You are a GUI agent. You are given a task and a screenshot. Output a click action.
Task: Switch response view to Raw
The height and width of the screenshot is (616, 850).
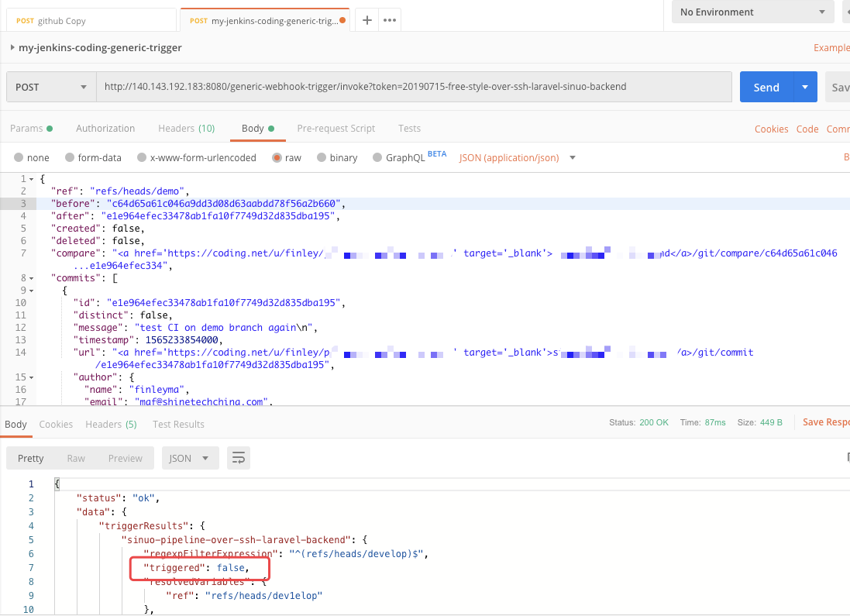click(x=76, y=458)
